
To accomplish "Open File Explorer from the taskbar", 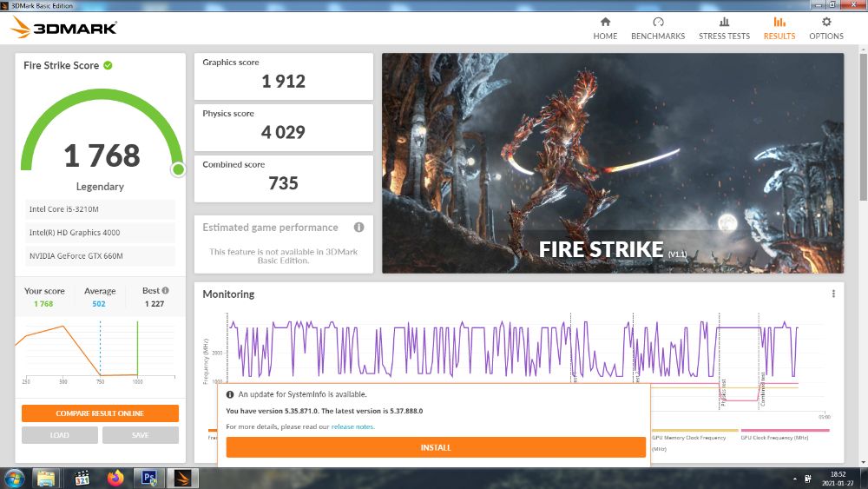I will (x=46, y=478).
